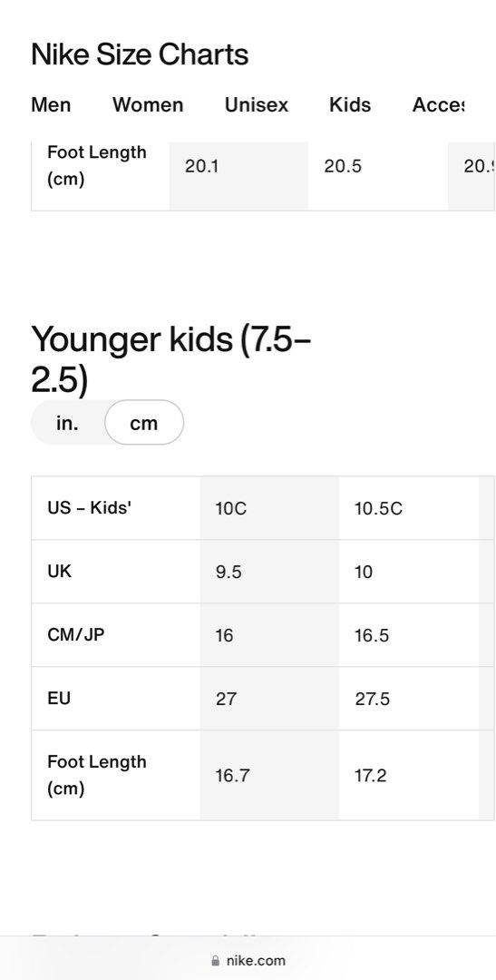Viewport: 496px width, 980px height.
Task: Click the CM/JP 16.5 cell
Action: click(x=409, y=635)
